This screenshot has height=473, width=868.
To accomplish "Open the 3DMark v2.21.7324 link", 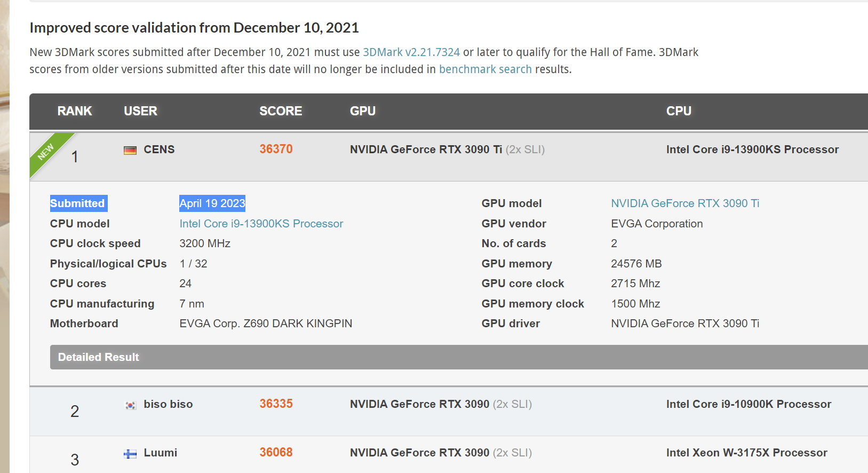I will click(411, 52).
